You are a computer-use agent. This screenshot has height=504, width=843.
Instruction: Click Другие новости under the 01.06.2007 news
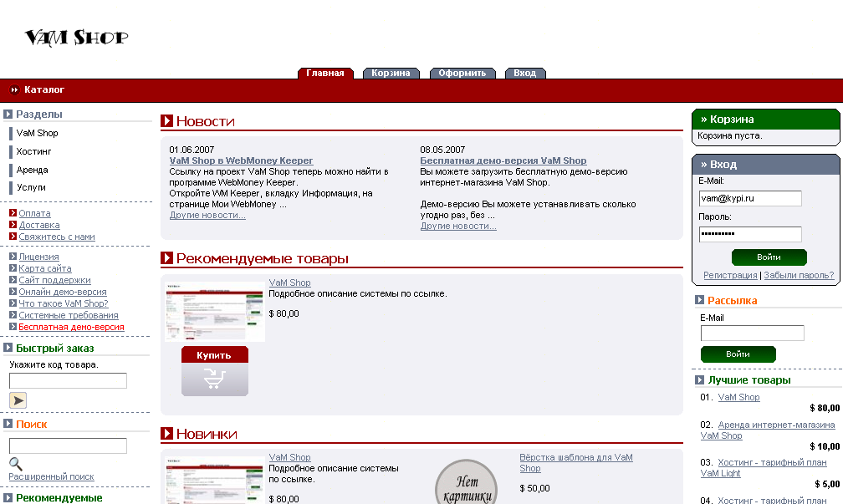point(207,215)
